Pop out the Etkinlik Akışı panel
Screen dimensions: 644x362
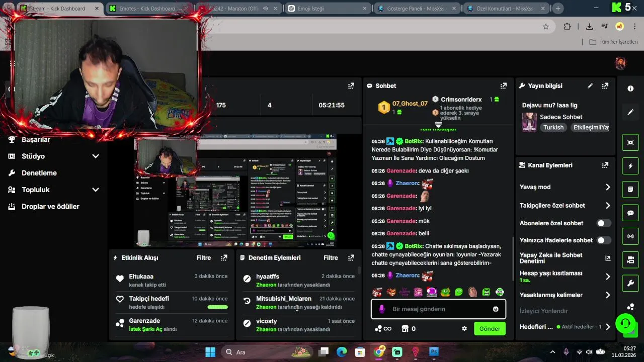tap(224, 257)
